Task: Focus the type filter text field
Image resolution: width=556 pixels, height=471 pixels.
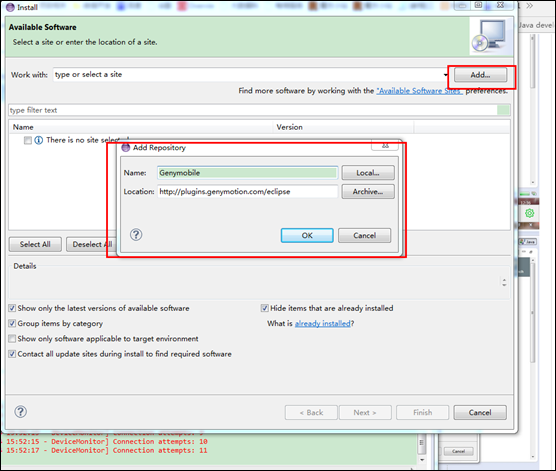Action: tap(253, 110)
